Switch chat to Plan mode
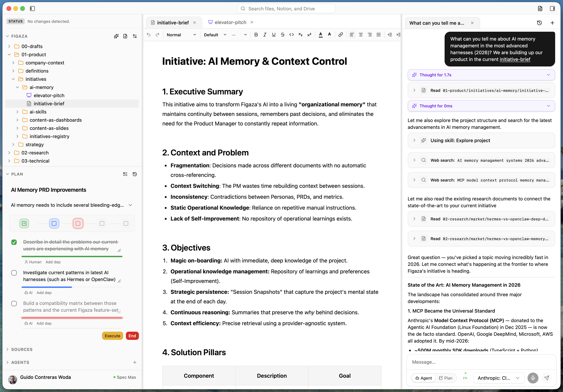 (446, 378)
